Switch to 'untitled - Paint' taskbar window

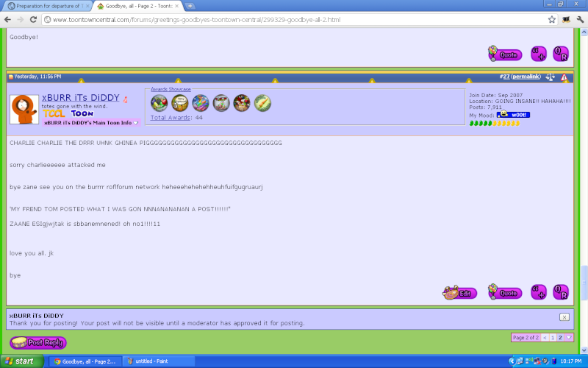point(159,361)
